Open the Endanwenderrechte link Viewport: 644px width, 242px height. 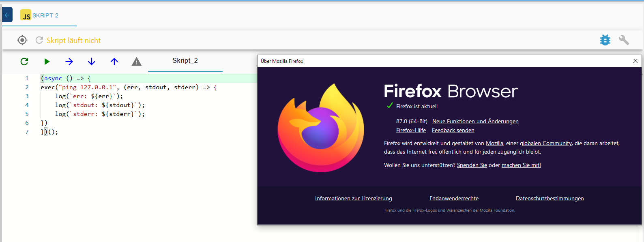tap(454, 198)
